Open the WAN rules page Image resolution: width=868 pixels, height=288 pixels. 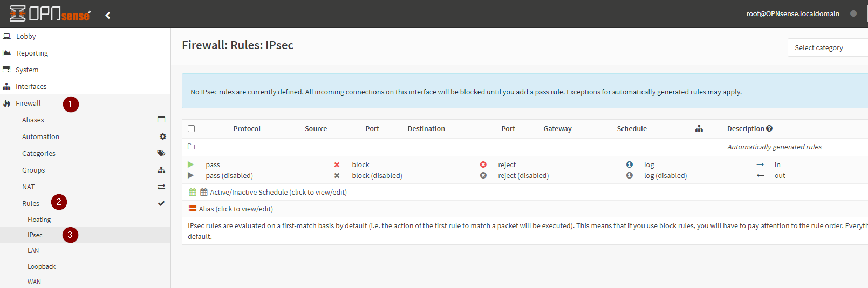[x=34, y=282]
